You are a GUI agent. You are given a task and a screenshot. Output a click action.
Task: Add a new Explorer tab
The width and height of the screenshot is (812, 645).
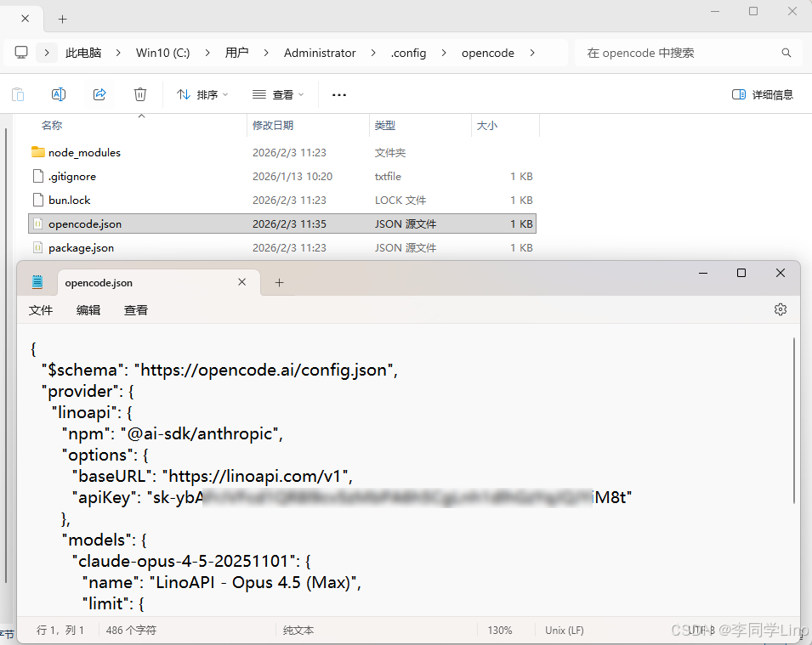click(62, 20)
